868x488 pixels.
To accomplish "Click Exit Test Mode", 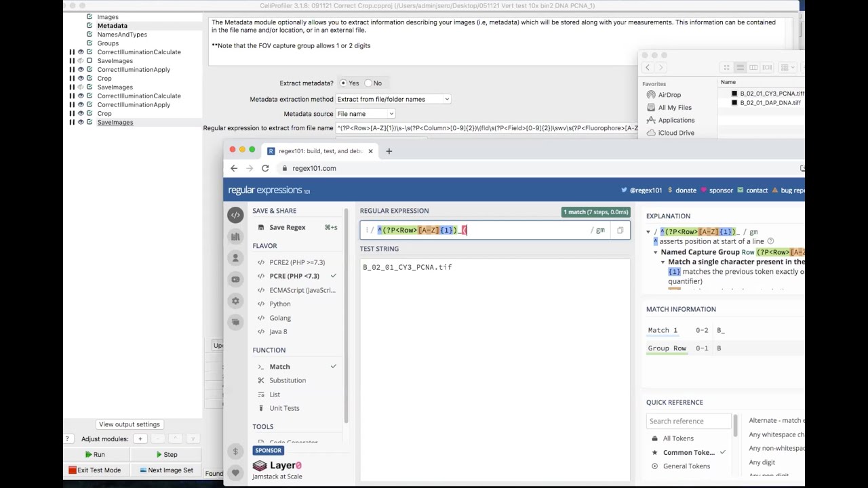I will coord(95,470).
